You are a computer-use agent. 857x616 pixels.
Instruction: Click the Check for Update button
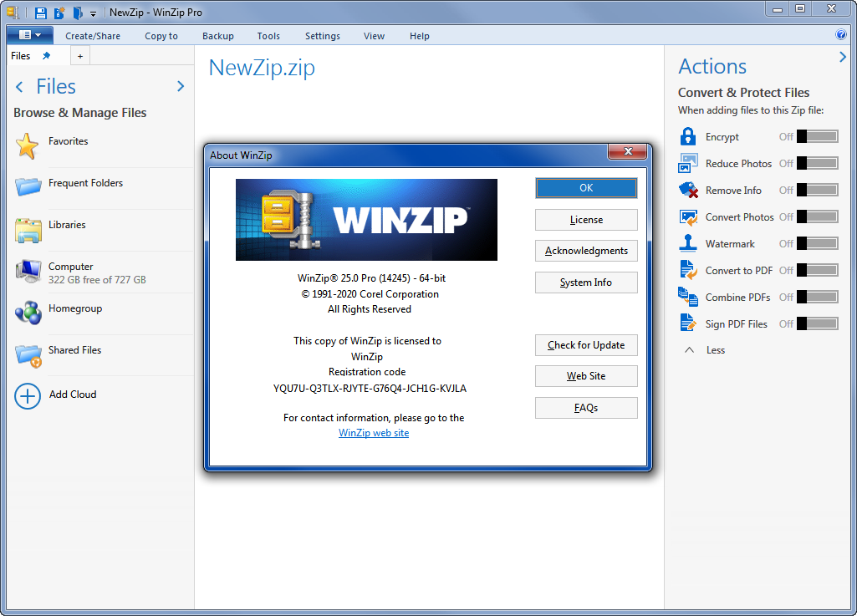coord(586,345)
